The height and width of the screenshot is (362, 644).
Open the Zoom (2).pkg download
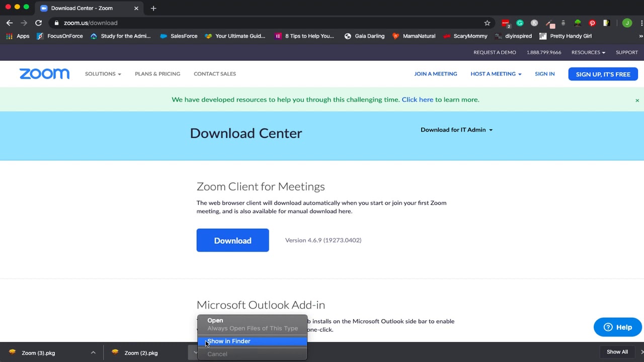pyautogui.click(x=141, y=353)
